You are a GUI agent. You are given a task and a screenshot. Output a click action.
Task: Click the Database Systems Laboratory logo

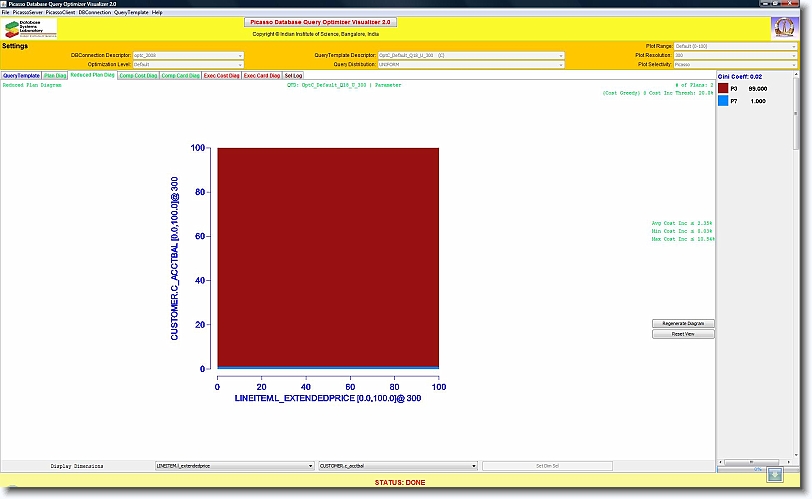tap(31, 28)
